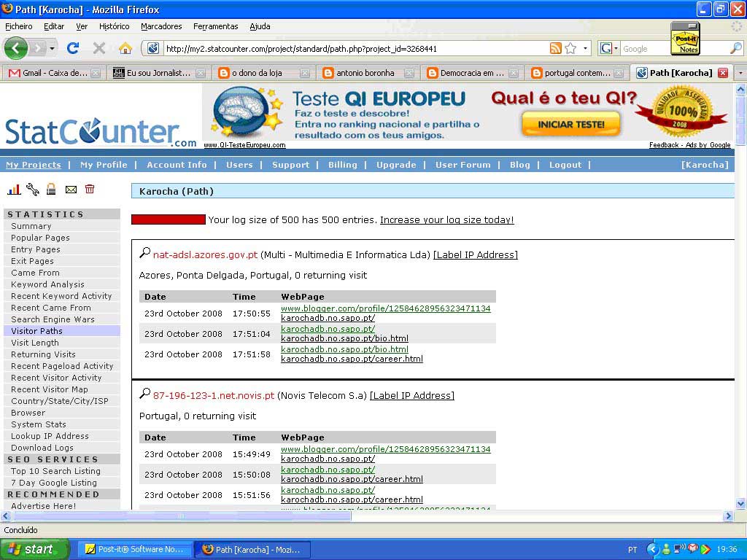Screen dimensions: 747x560
Task: Switch to the Gmail - Caixa de... tab
Action: pyautogui.click(x=55, y=73)
